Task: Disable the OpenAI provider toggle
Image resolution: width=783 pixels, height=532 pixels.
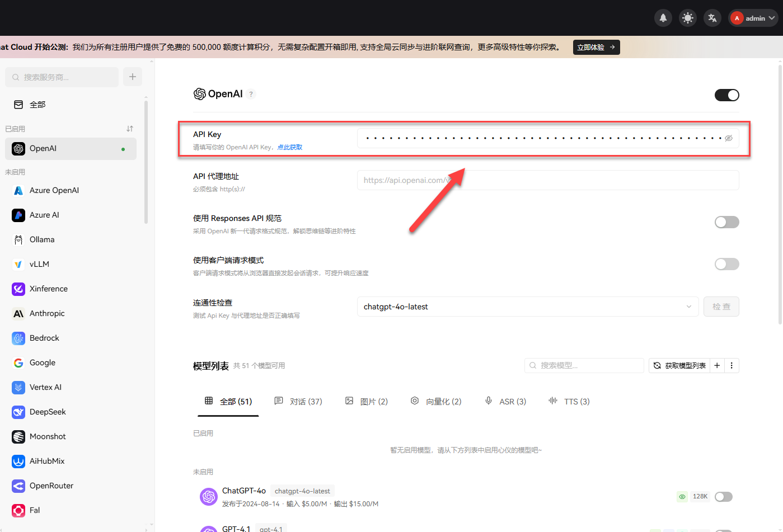Action: 726,95
